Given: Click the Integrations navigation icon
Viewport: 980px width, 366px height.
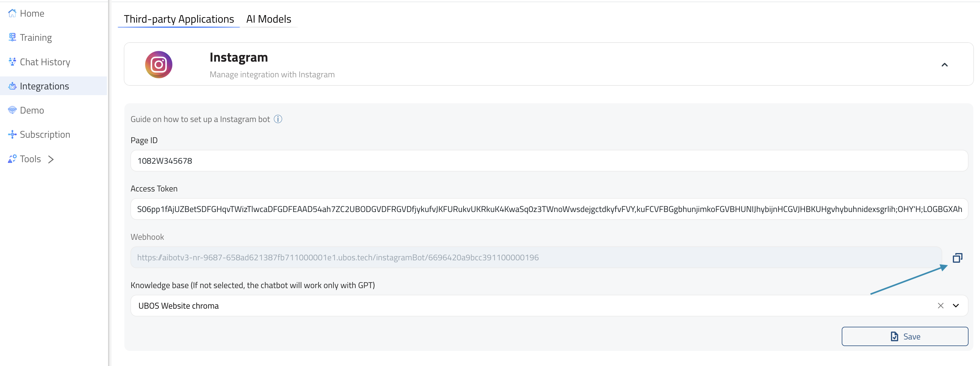Looking at the screenshot, I should (x=12, y=86).
